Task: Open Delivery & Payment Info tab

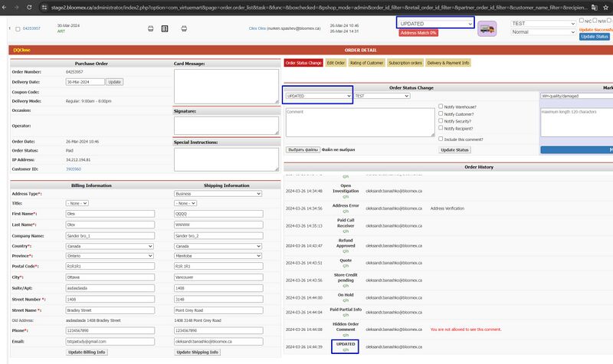Action: [x=448, y=63]
